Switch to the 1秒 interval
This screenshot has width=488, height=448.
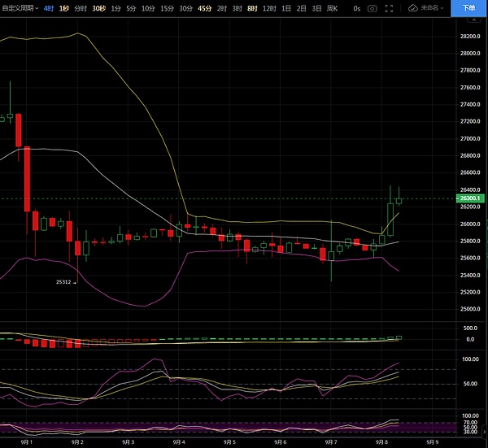(x=64, y=8)
